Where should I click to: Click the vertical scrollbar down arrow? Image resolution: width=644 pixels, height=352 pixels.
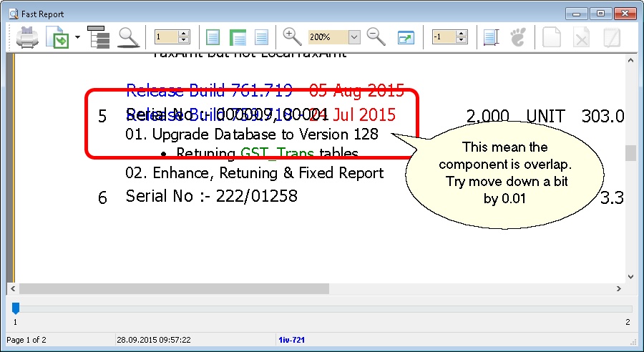pyautogui.click(x=630, y=276)
